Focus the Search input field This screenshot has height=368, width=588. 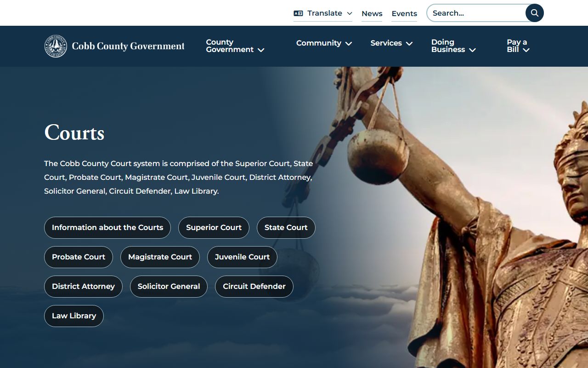pos(477,13)
